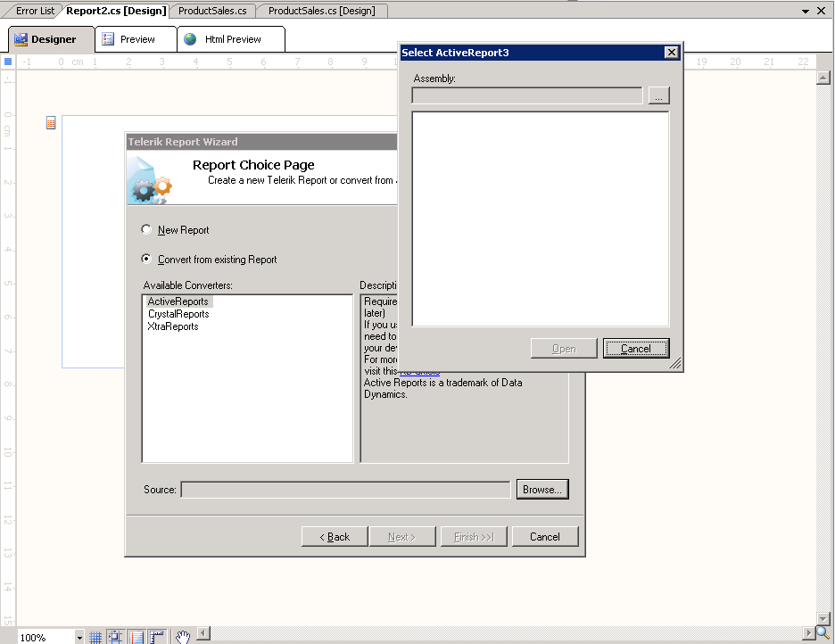Toggle the grid display icon
The height and width of the screenshot is (644, 835).
[x=95, y=637]
